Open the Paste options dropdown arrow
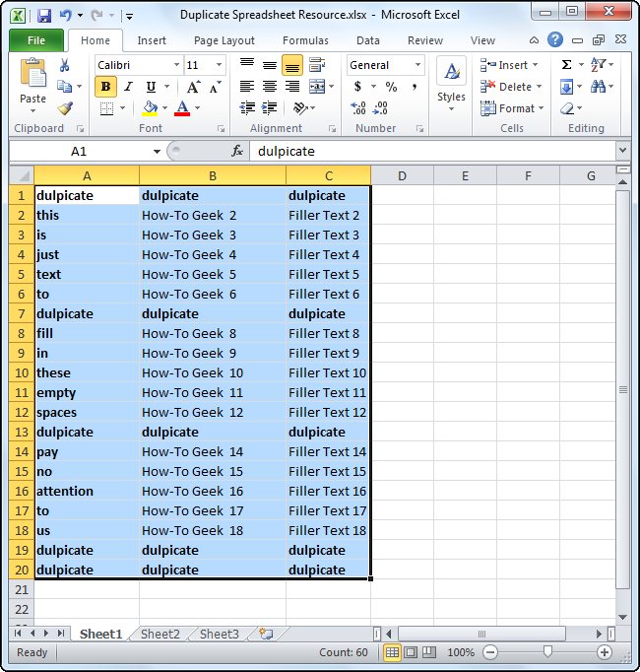This screenshot has width=640, height=672. [x=33, y=111]
